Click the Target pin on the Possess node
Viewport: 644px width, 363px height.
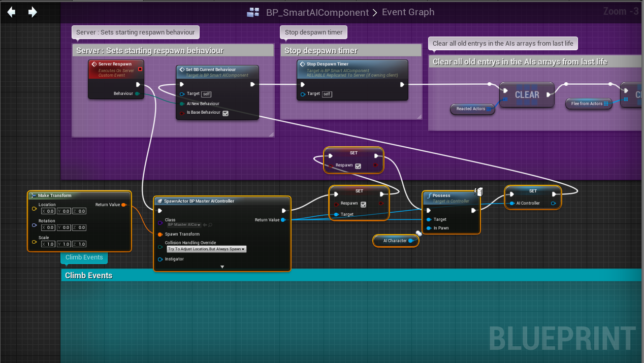[429, 219]
